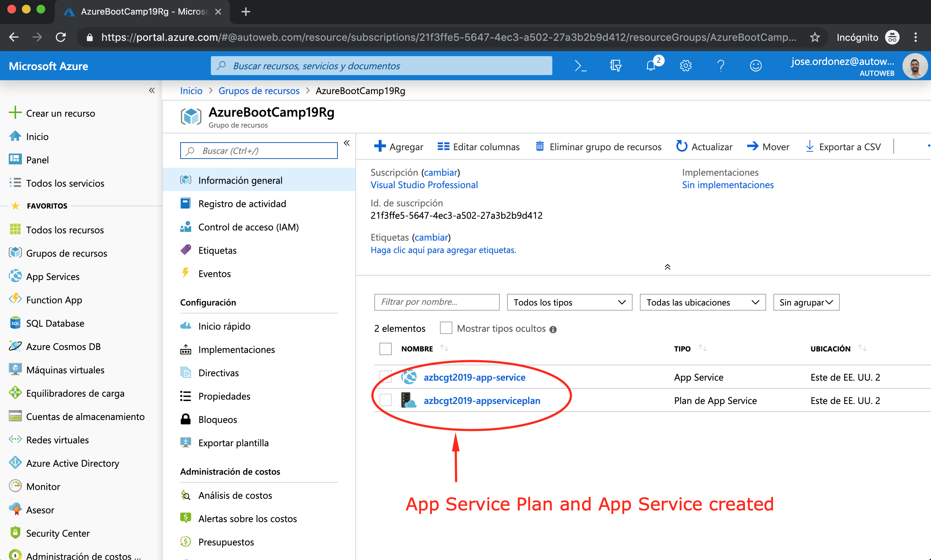Image resolution: width=931 pixels, height=560 pixels.
Task: Enable Mostrar tipos ocultos checkbox
Action: [446, 328]
